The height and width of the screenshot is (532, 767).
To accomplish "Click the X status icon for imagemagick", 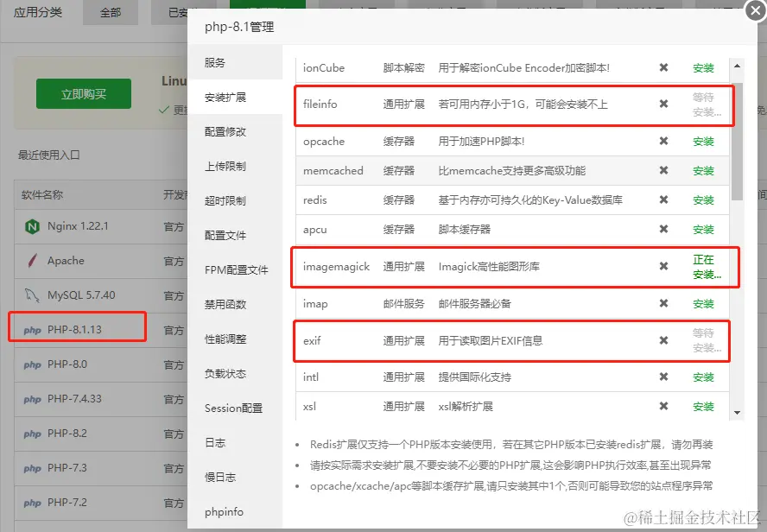I will (663, 266).
